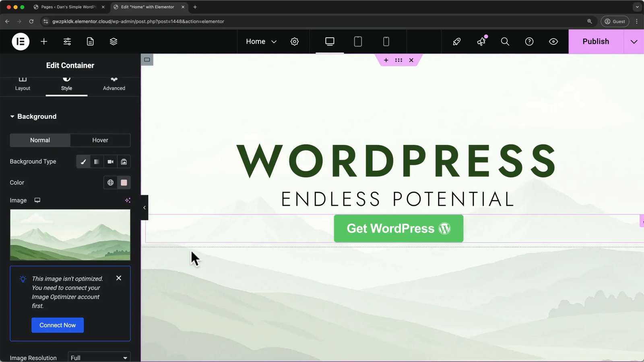Open Site Settings sliders icon
644x362 pixels.
click(x=67, y=41)
